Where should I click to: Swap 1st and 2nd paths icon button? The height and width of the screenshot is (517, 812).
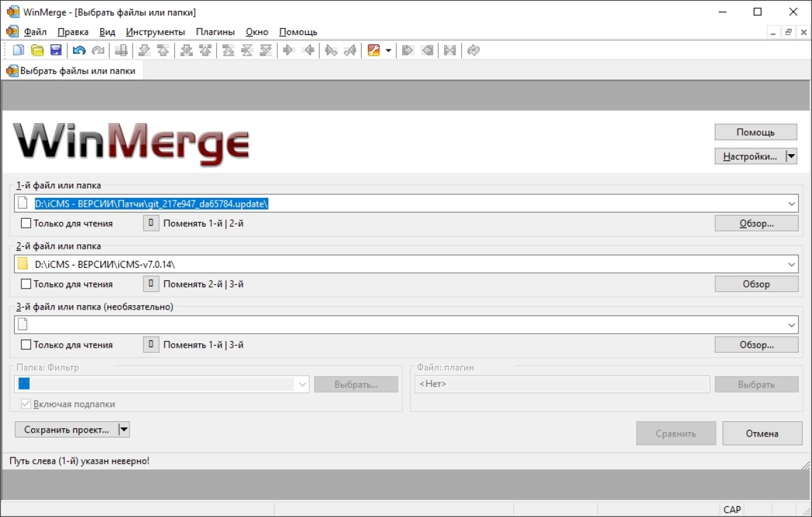(x=151, y=223)
